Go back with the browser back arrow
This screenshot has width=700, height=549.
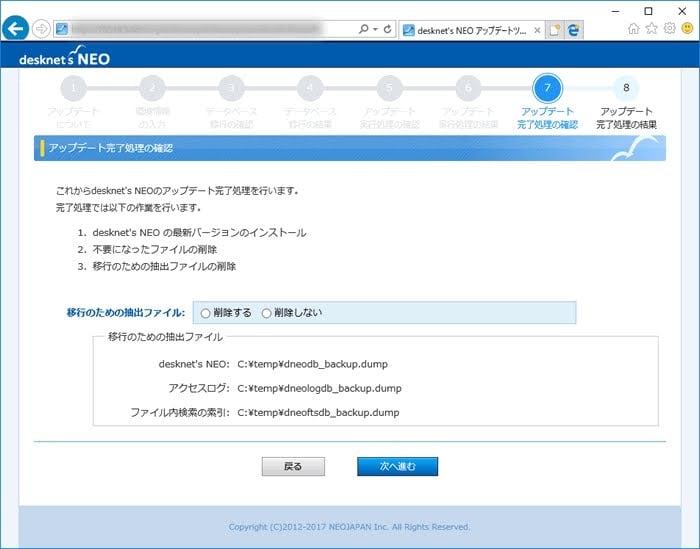pyautogui.click(x=16, y=29)
